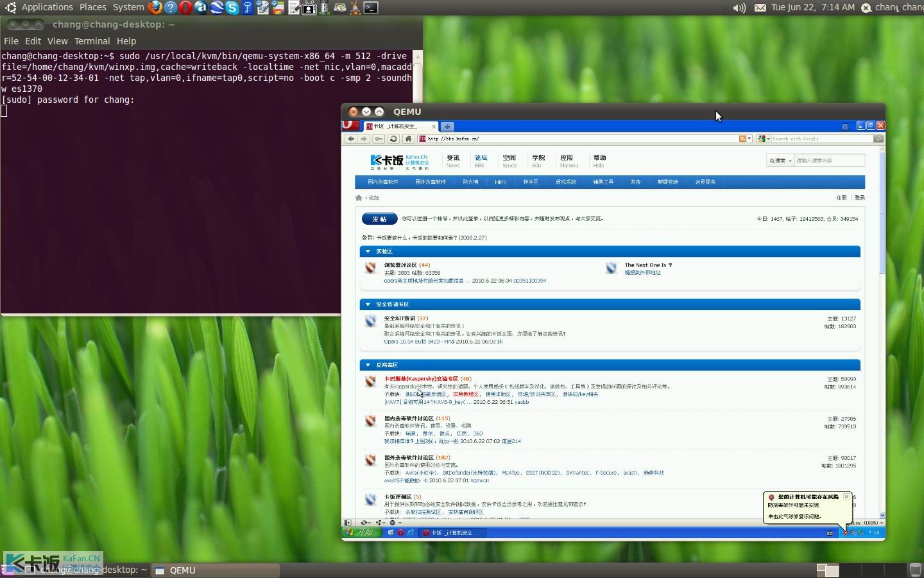The height and width of the screenshot is (578, 924).
Task: Open terminal Edit menu
Action: (33, 40)
